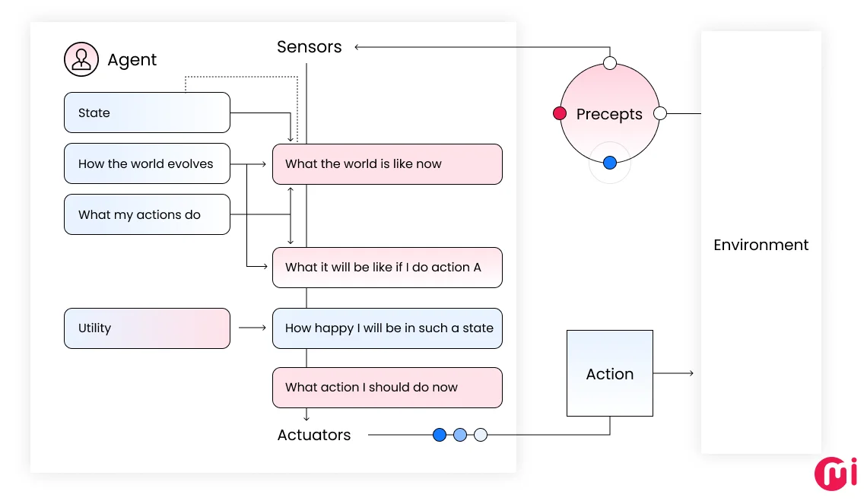Click What it will be like box
867x504 pixels.
click(x=387, y=268)
